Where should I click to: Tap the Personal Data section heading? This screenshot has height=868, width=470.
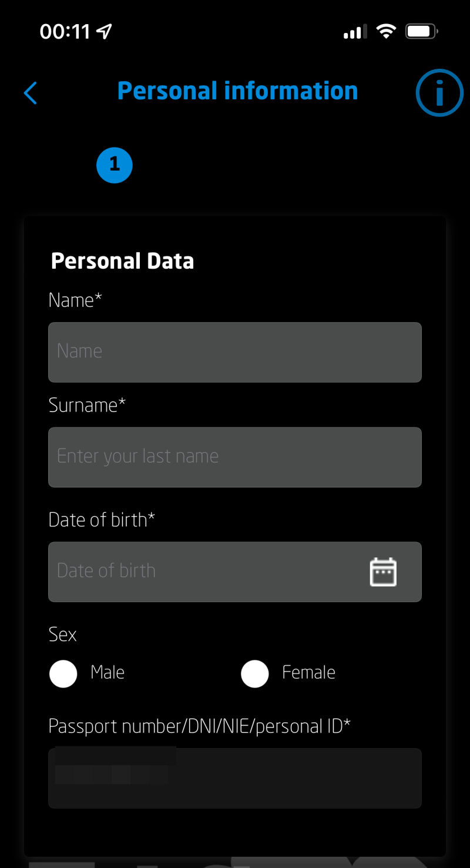coord(122,261)
